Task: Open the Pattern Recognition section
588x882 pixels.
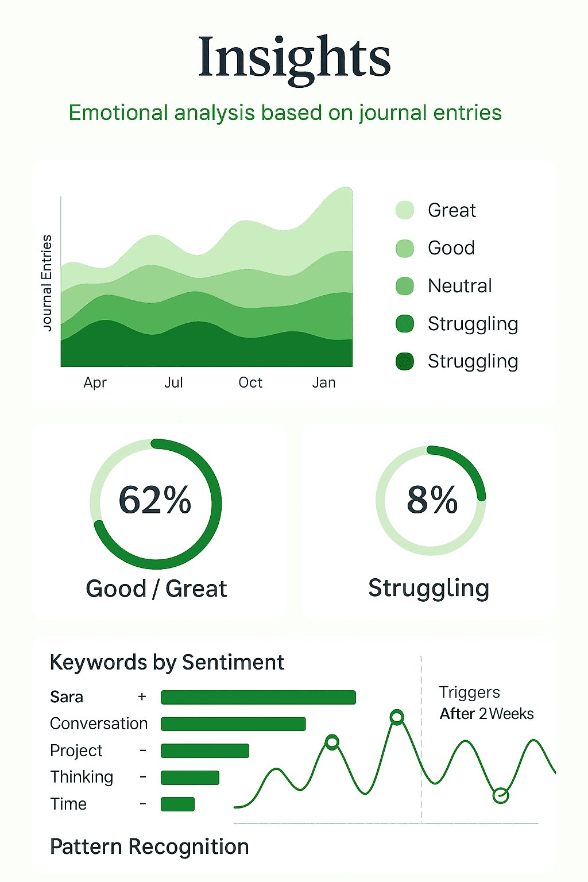Action: 149,847
